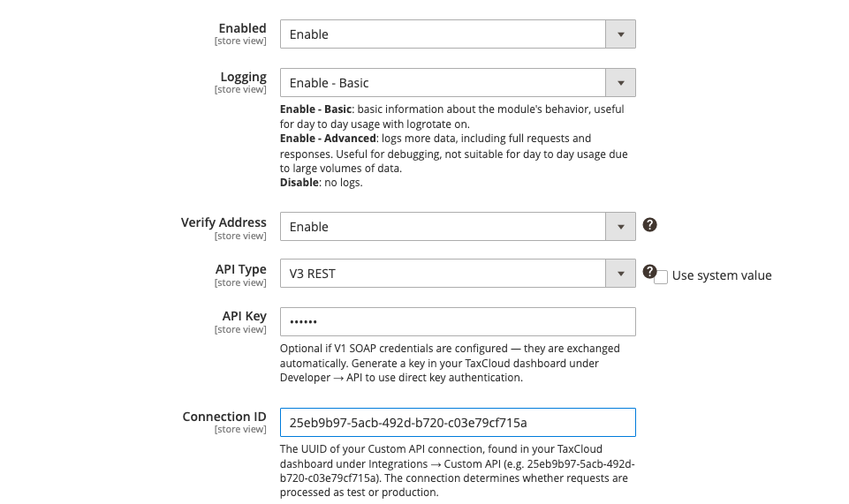Click the Enabled field label

(x=242, y=28)
